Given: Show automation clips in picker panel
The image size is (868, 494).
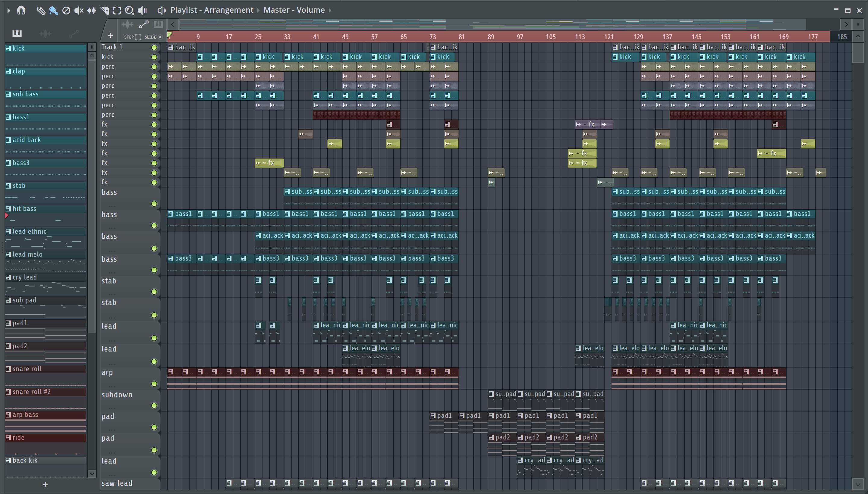Looking at the screenshot, I should [74, 33].
